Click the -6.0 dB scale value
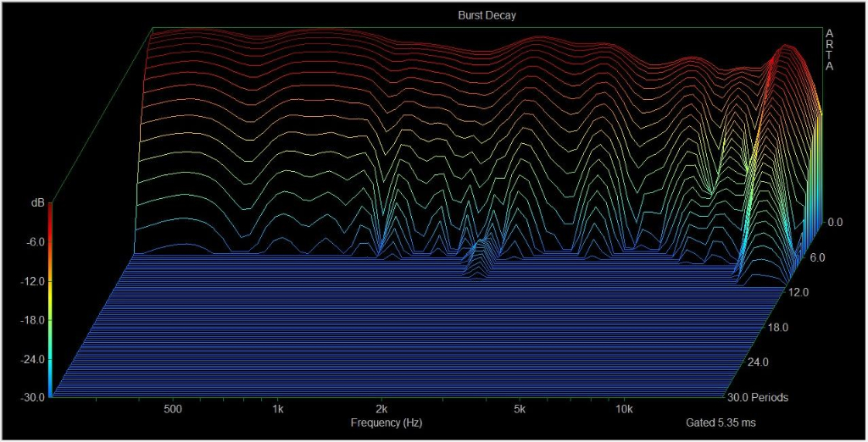Screen dimensions: 868x442 34,242
